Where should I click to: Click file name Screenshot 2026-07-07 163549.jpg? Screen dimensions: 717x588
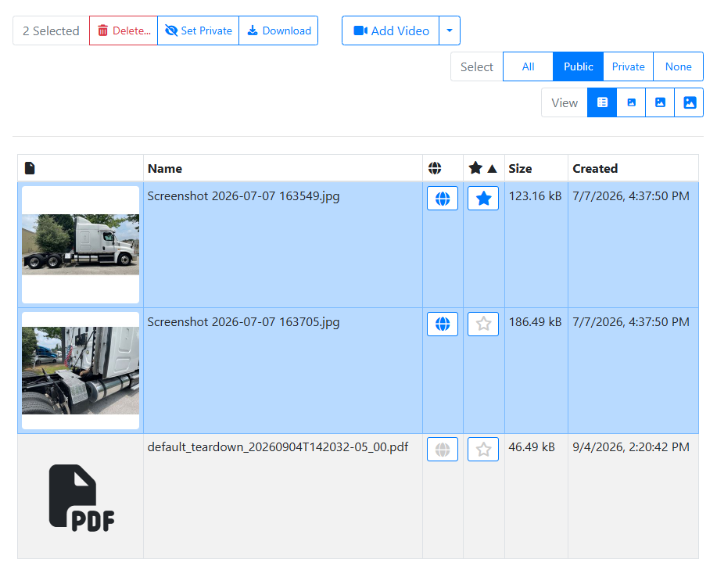[x=243, y=196]
